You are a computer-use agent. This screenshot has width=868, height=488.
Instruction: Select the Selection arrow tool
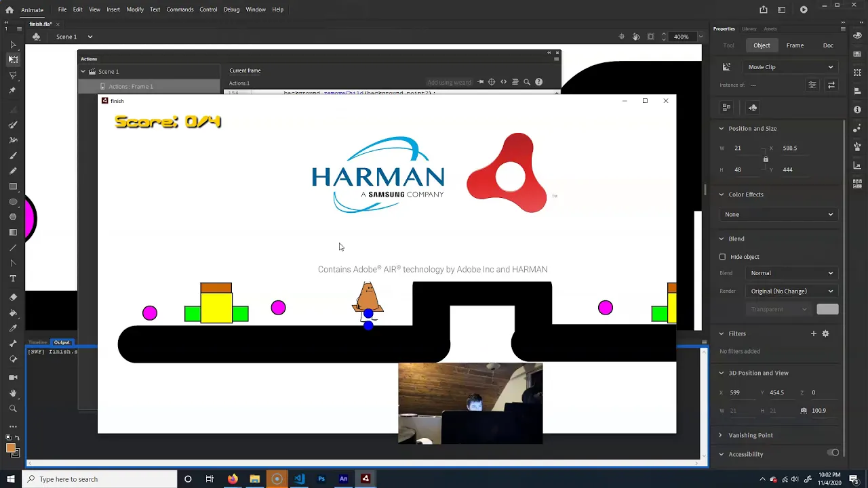tap(13, 45)
